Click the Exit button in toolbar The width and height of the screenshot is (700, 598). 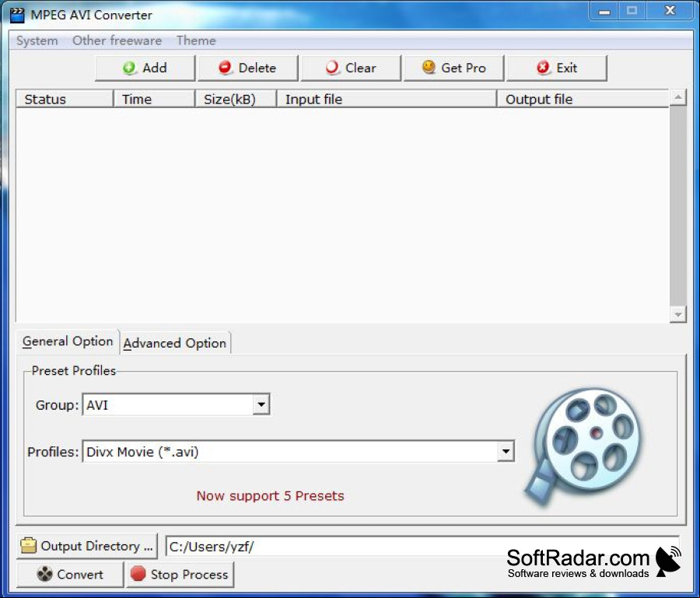pos(557,68)
